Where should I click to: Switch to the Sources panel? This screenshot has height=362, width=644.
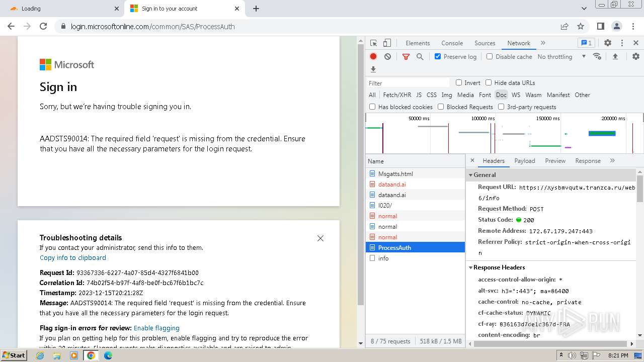(485, 43)
